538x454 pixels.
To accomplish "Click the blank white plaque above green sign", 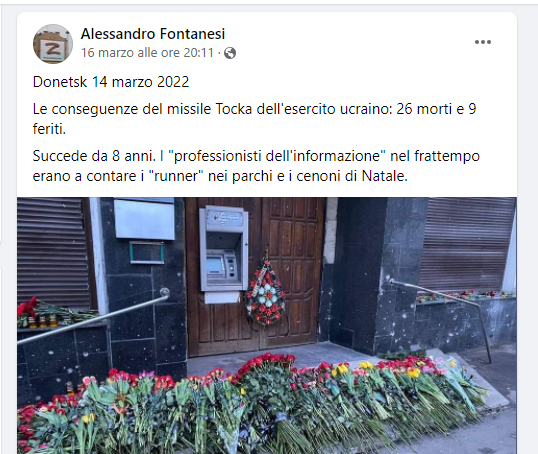I will 144,219.
